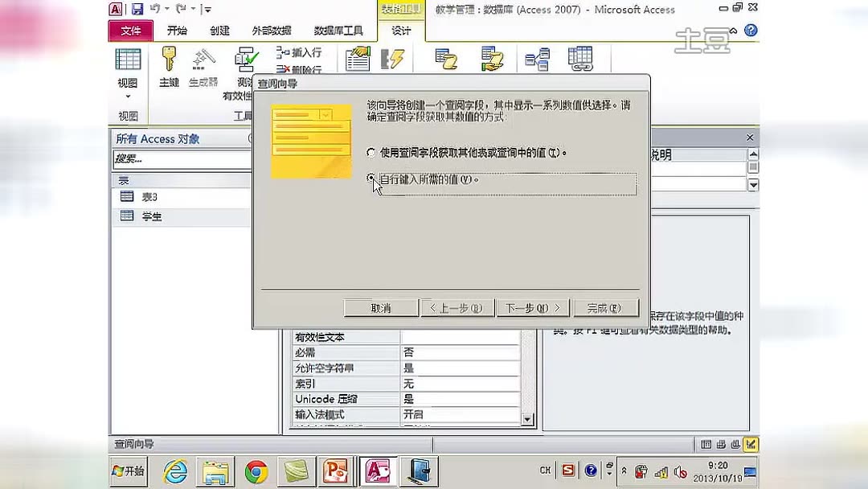Expand the Quick Access Toolbar customize arrow
The height and width of the screenshot is (489, 868).
coord(207,9)
